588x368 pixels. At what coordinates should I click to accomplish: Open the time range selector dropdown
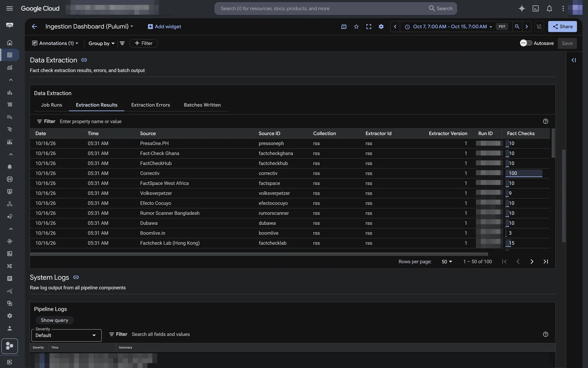tap(449, 26)
